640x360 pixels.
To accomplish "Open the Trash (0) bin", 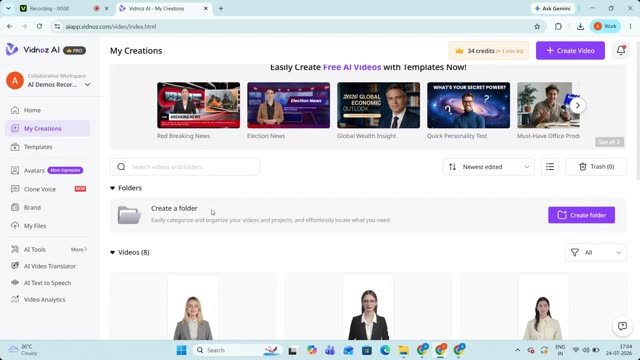I will pos(596,167).
